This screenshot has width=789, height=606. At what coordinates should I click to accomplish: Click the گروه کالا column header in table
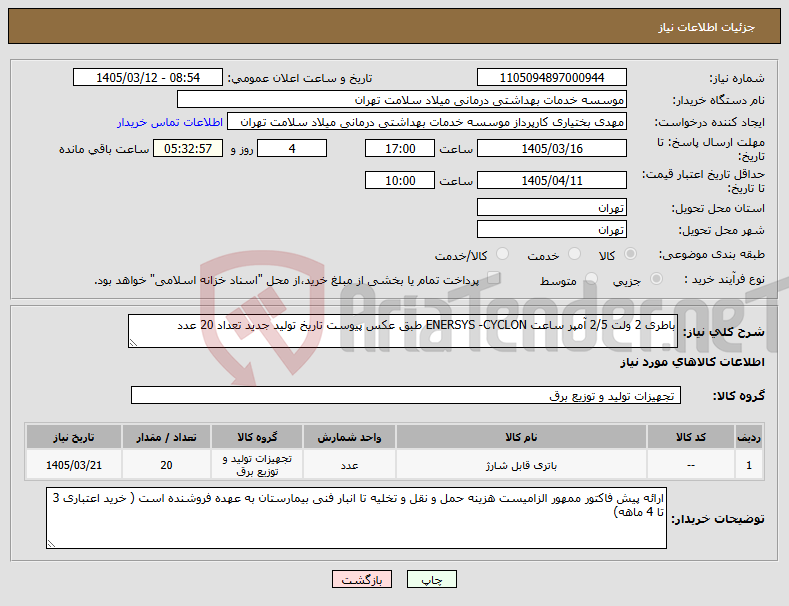point(257,437)
